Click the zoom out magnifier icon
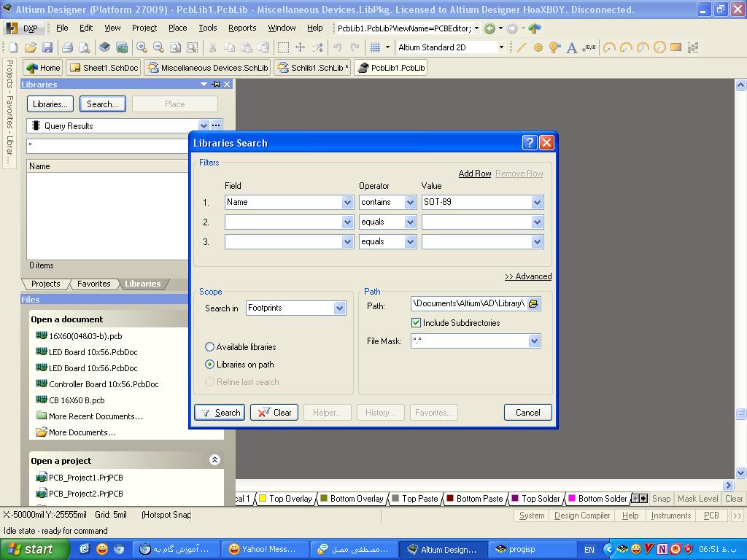This screenshot has height=560, width=747. pyautogui.click(x=158, y=47)
